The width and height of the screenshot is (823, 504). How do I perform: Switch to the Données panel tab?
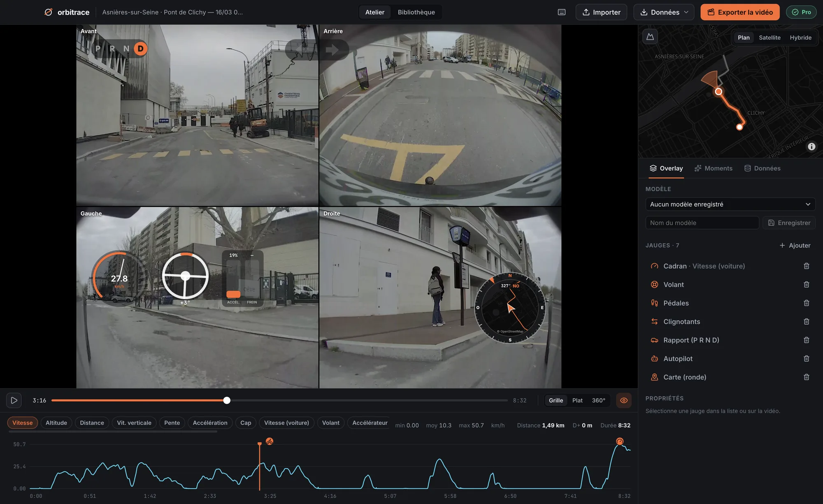762,168
